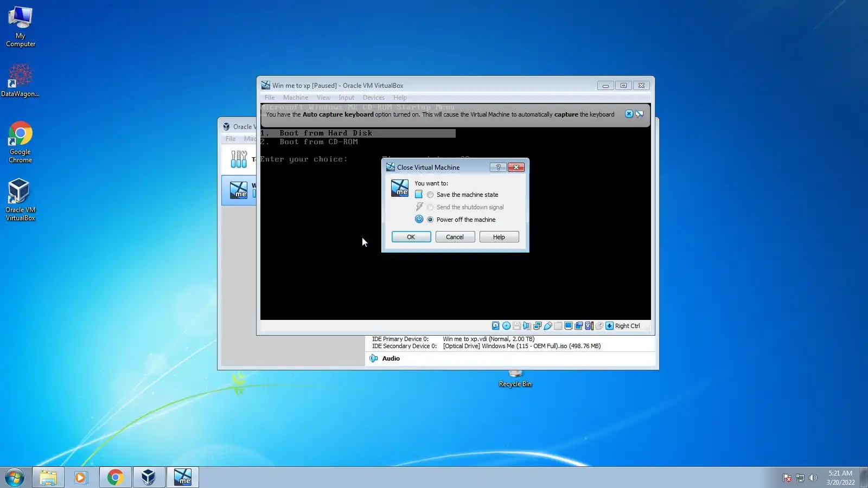Click the Windows Start orb

(15, 478)
